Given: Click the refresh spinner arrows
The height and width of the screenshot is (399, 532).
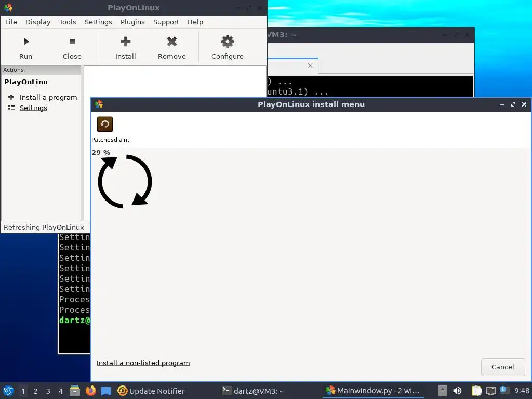Looking at the screenshot, I should click(x=125, y=181).
